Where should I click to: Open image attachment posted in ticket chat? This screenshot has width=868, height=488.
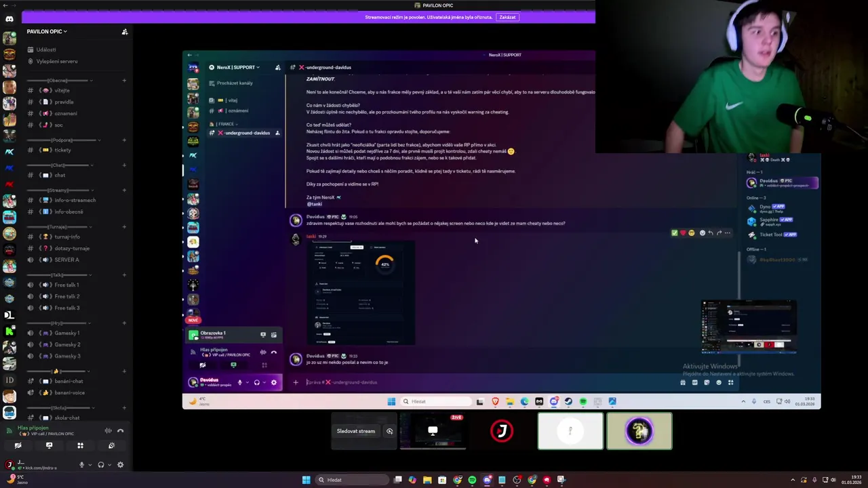click(361, 293)
